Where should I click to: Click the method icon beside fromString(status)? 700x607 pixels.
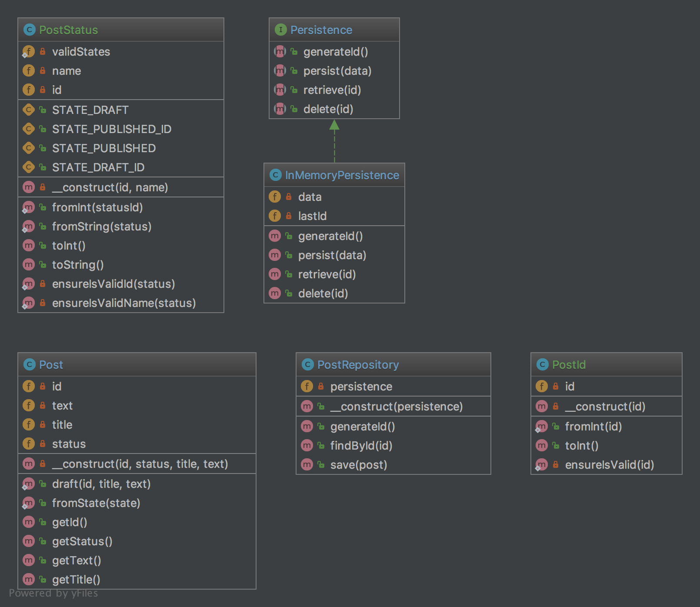click(28, 227)
